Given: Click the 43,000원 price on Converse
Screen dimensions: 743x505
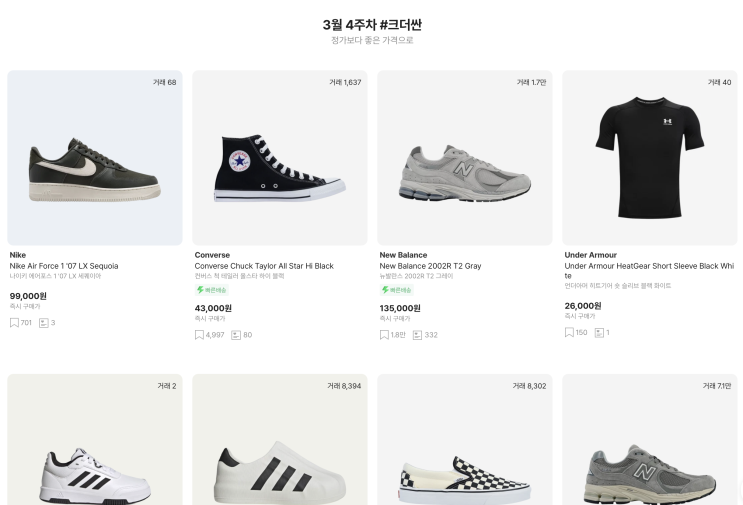Looking at the screenshot, I should [213, 308].
